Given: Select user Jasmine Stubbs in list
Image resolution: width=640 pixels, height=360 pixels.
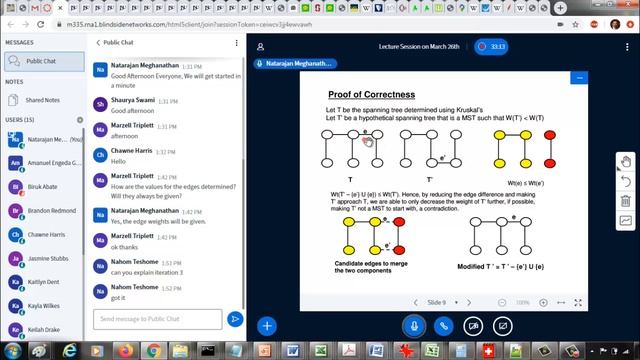Looking at the screenshot, I should coord(44,259).
